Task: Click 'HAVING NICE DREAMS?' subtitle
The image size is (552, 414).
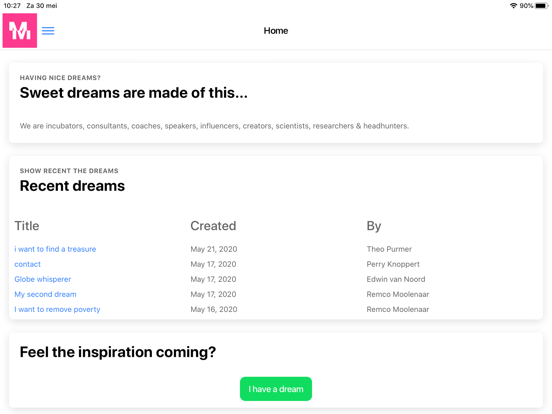Action: tap(60, 78)
